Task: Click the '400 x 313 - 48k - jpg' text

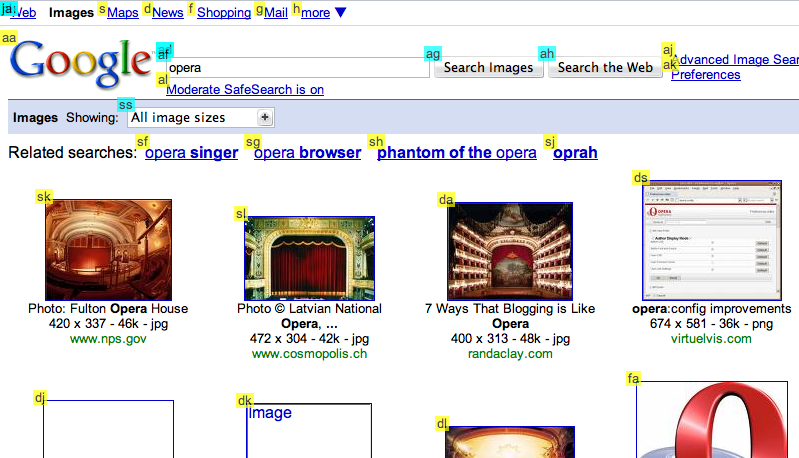Action: [x=510, y=339]
